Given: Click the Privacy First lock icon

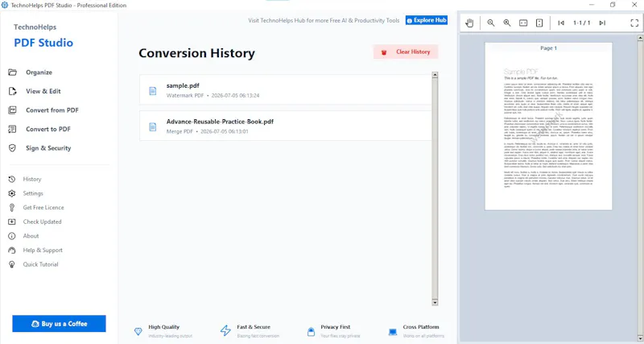Looking at the screenshot, I should pyautogui.click(x=311, y=331).
